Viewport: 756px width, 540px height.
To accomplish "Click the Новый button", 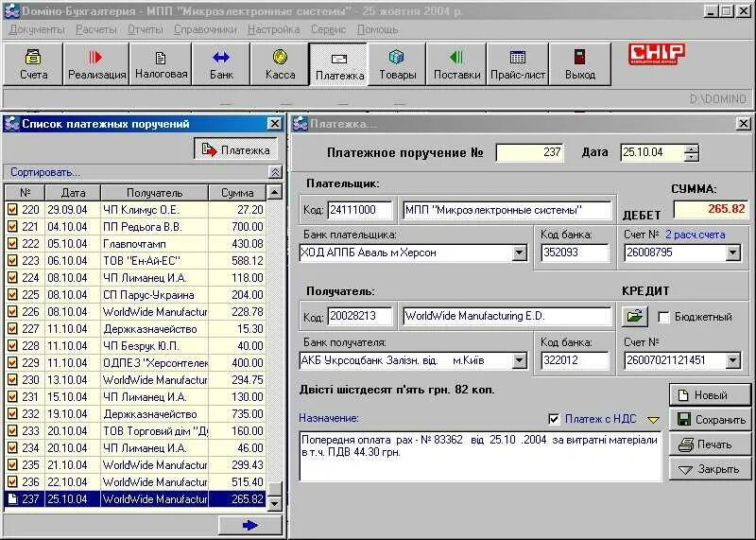I will [710, 395].
